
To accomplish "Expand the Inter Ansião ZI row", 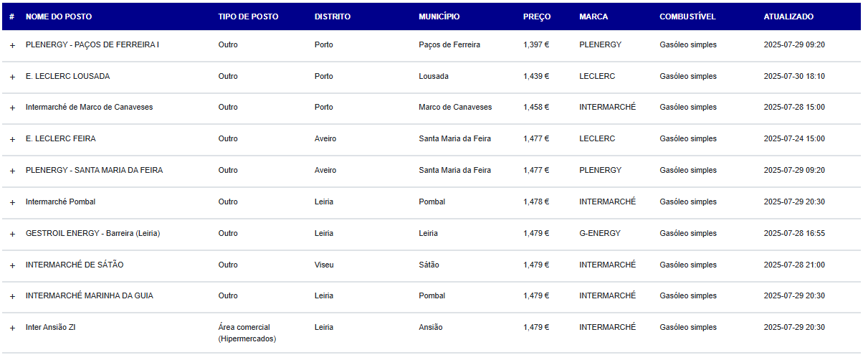I will (x=12, y=328).
